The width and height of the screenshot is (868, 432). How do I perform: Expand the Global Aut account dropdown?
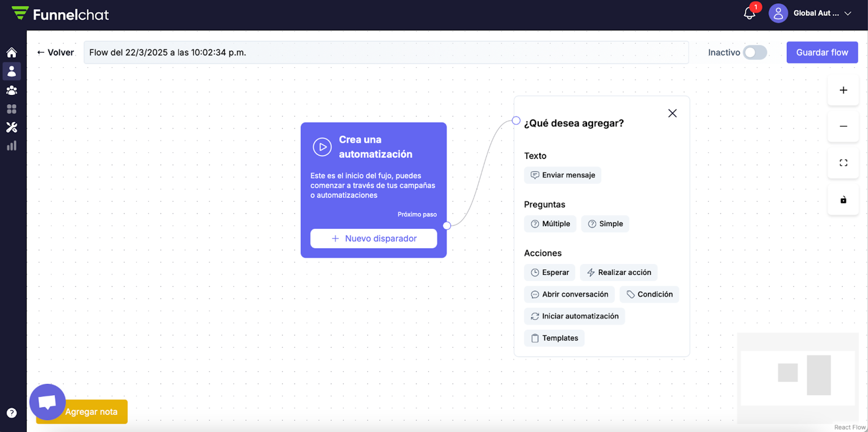pos(848,14)
